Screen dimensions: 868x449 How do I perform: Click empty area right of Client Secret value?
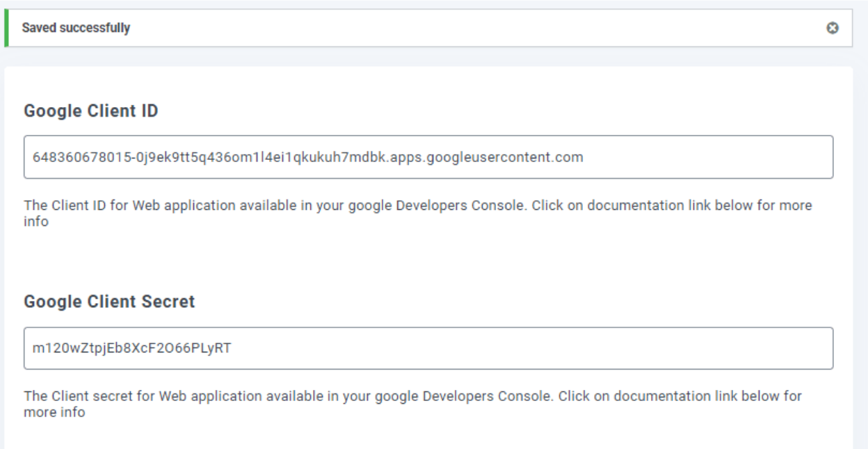(529, 348)
